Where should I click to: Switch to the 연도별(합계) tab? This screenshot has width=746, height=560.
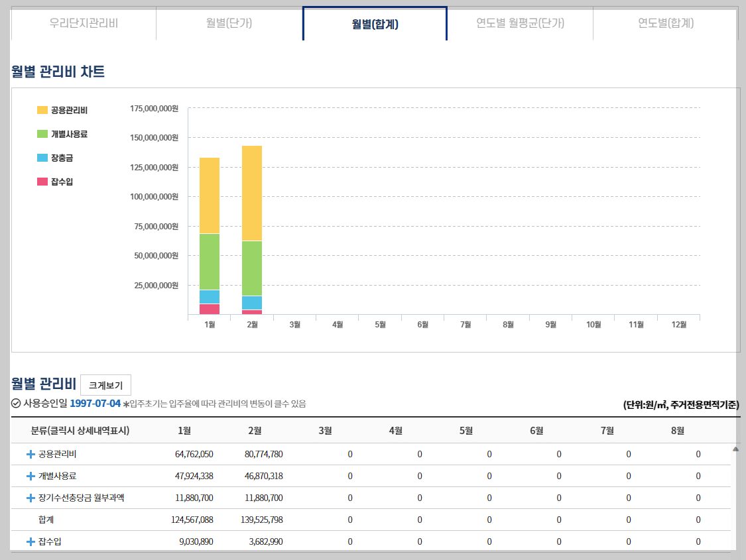pos(666,23)
